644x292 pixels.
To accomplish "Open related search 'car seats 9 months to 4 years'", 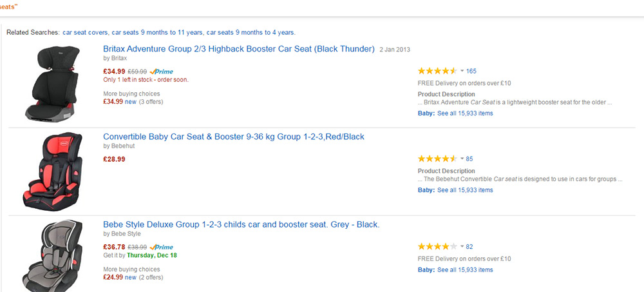I will (x=251, y=32).
